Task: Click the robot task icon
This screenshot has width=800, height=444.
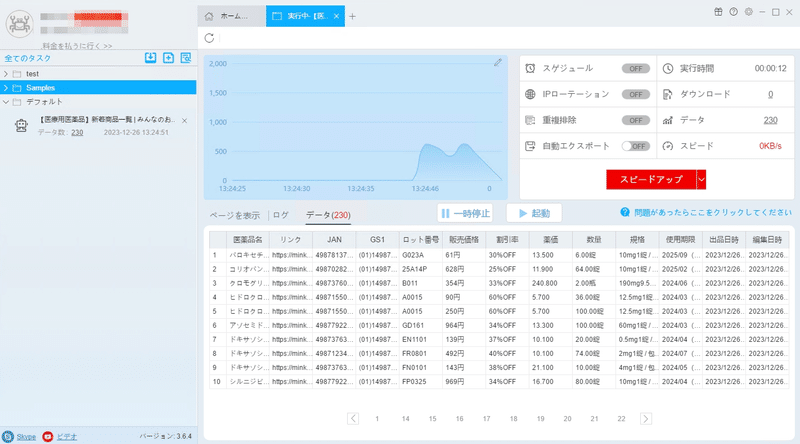Action: coord(21,126)
